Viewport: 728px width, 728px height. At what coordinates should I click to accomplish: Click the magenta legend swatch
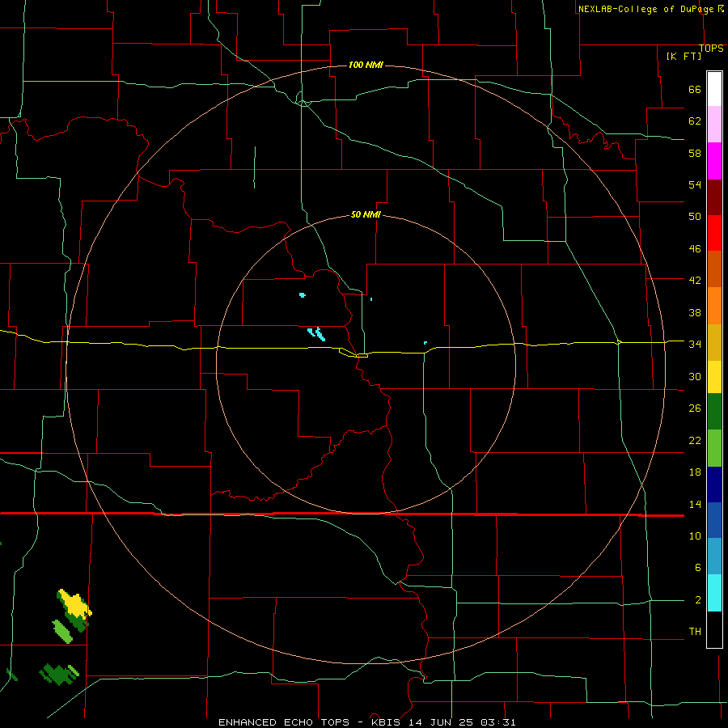(x=714, y=161)
